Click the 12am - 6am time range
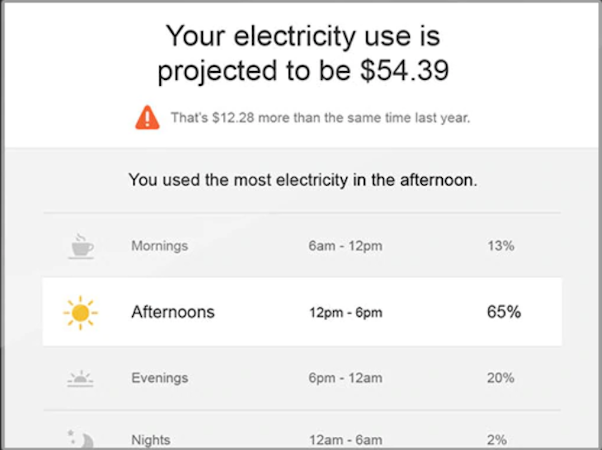Viewport: 602px width, 450px height. click(x=345, y=439)
